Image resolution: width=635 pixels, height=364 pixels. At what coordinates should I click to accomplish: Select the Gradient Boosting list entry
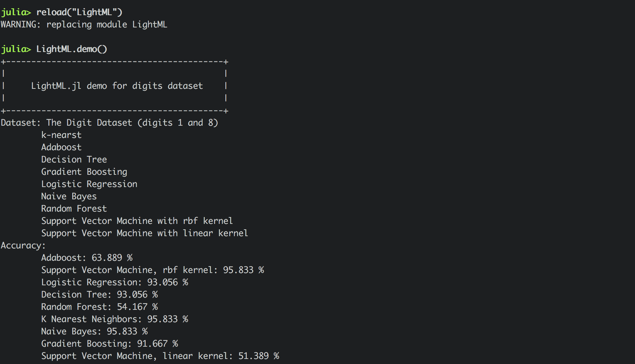[84, 172]
